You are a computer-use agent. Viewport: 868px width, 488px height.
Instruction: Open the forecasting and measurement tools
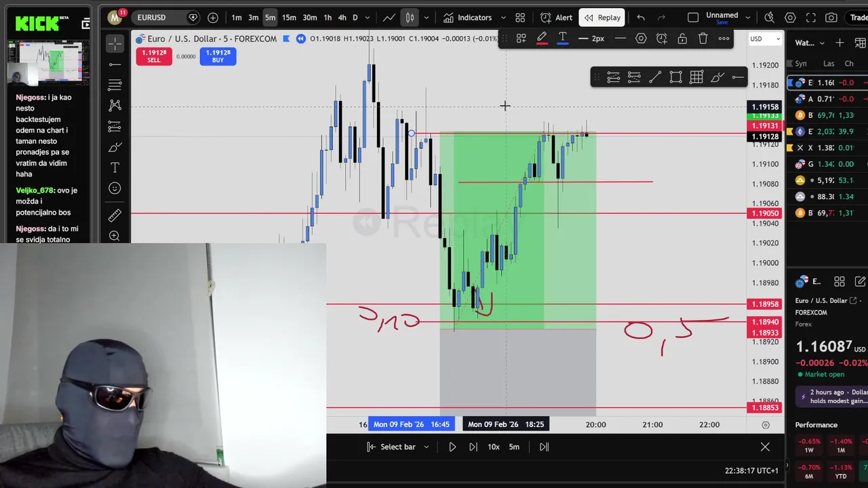click(115, 126)
